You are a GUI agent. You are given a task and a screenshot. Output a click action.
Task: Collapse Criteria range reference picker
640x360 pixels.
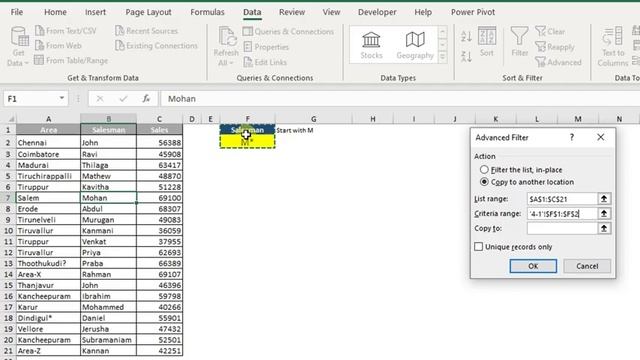coord(604,213)
